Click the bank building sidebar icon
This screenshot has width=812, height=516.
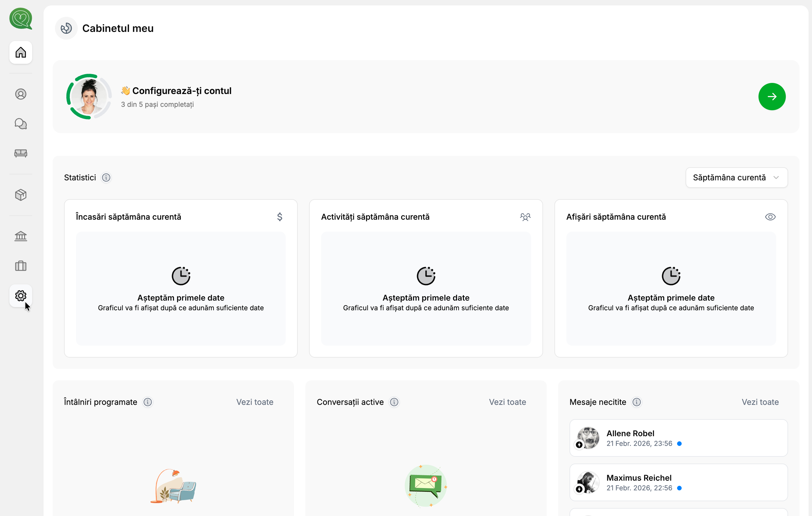tap(20, 236)
